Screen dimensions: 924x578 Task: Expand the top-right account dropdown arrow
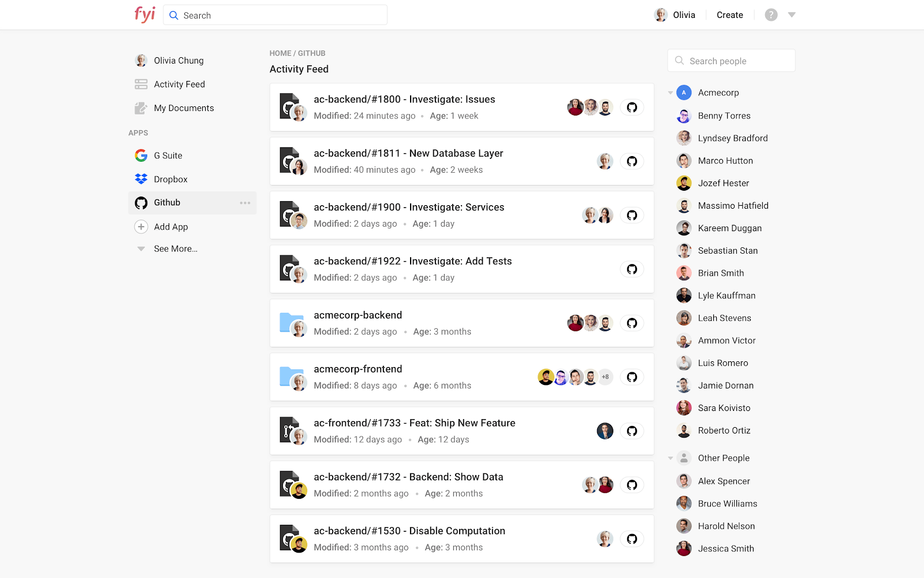pos(792,15)
